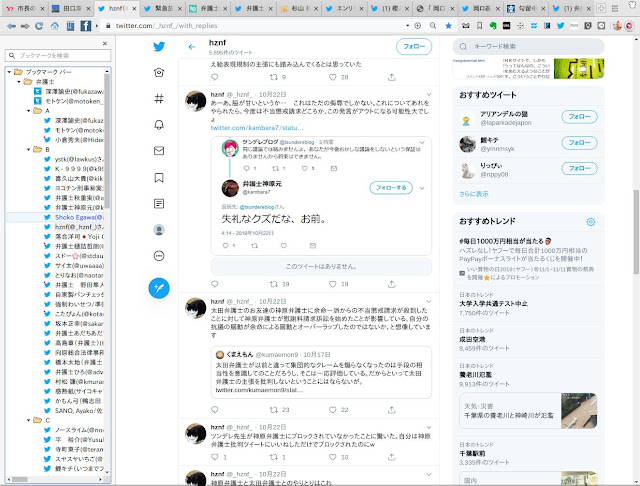Open Lists icon in Twitter sidebar

159,204
